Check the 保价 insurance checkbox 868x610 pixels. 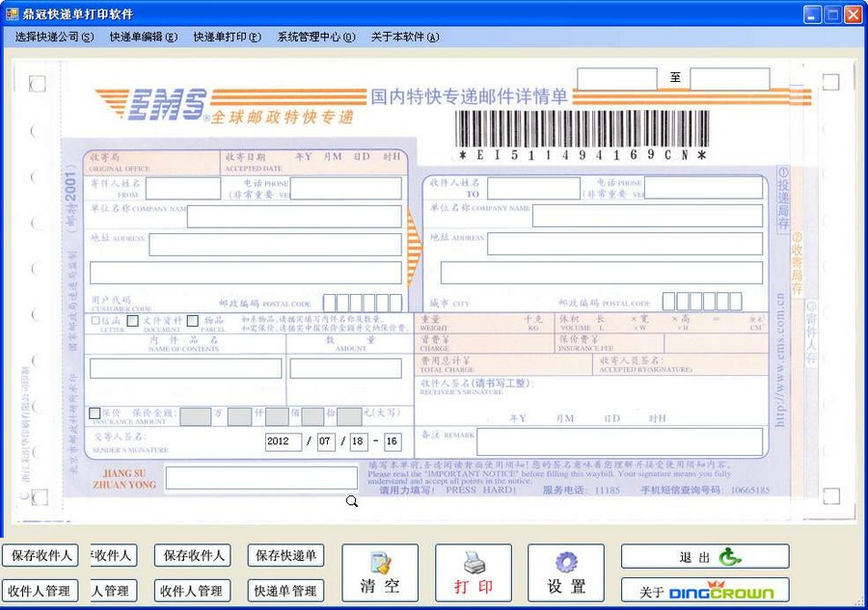tap(95, 412)
